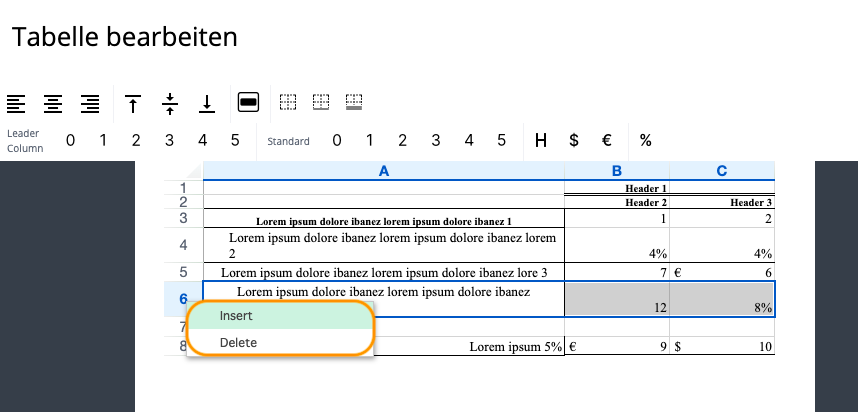Align cell content to top
858x412 pixels.
coord(133,103)
